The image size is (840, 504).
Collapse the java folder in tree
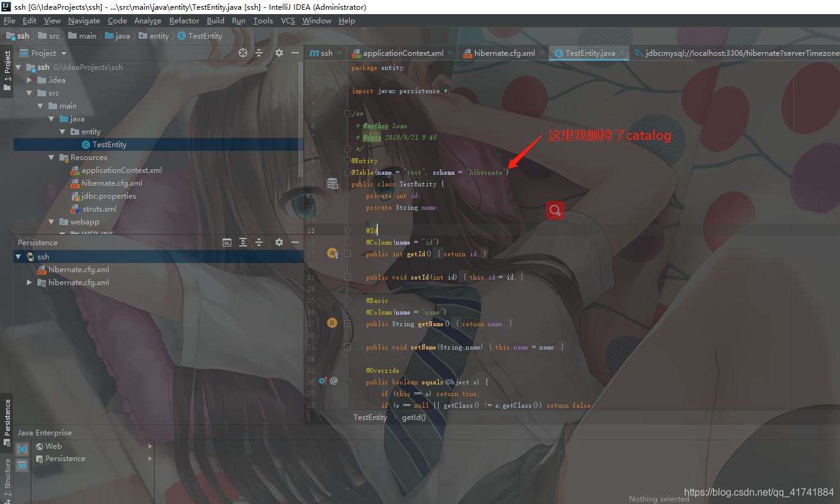(x=52, y=119)
